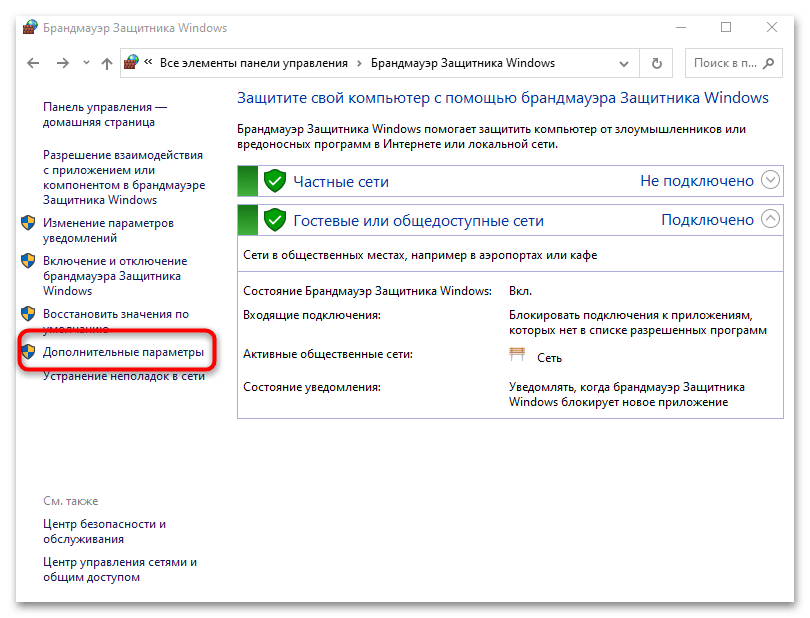
Task: Click green shield icon for 'Частные сети'
Action: click(275, 181)
